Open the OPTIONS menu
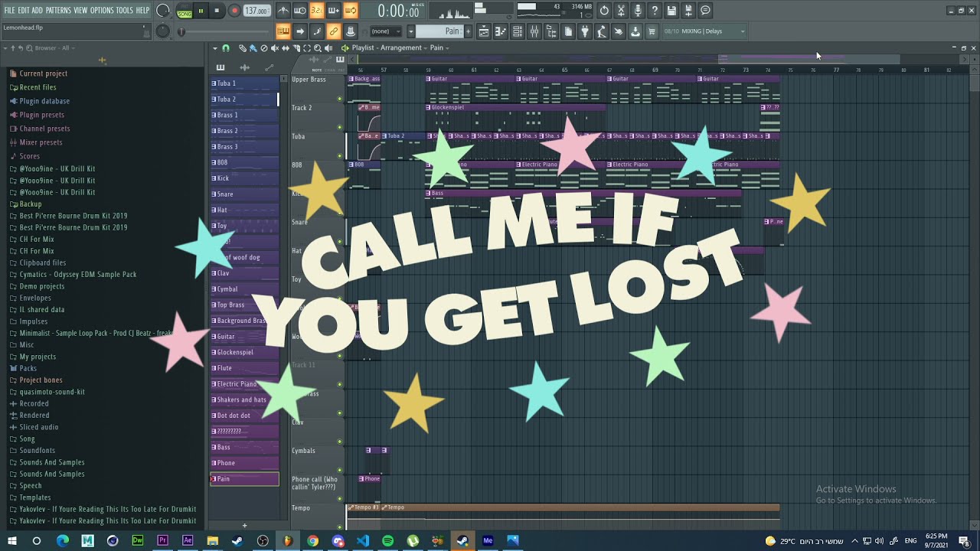The height and width of the screenshot is (551, 980). (x=102, y=10)
